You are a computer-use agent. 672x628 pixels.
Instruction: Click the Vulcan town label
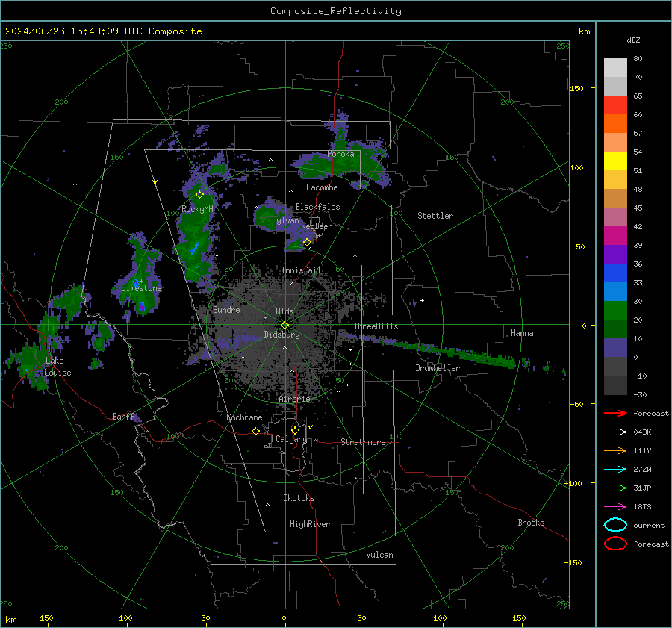coord(379,555)
